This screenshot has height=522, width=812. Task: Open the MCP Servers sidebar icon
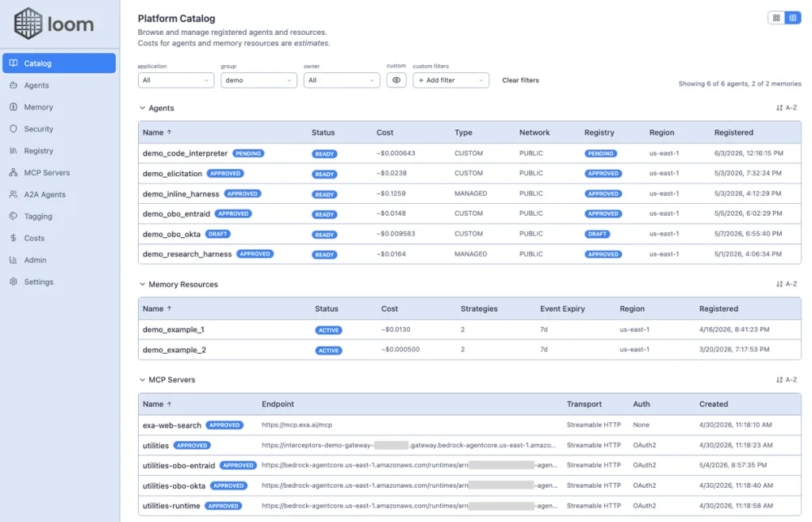[x=13, y=172]
